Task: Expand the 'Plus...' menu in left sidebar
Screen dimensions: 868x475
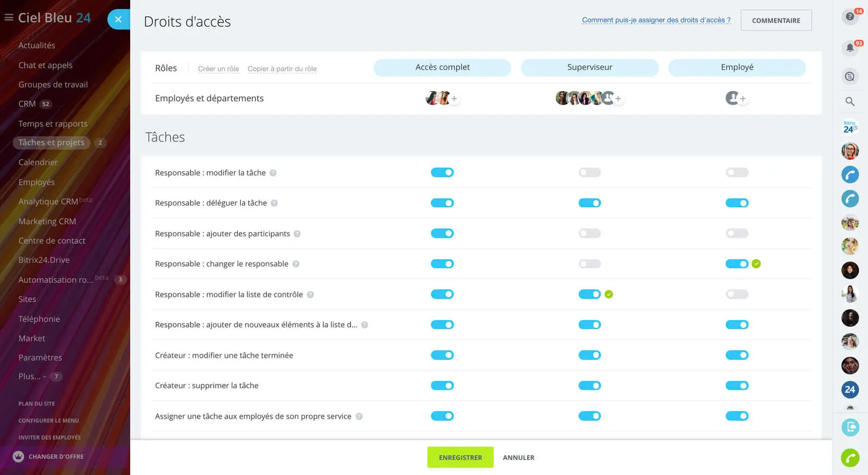Action: pos(30,376)
